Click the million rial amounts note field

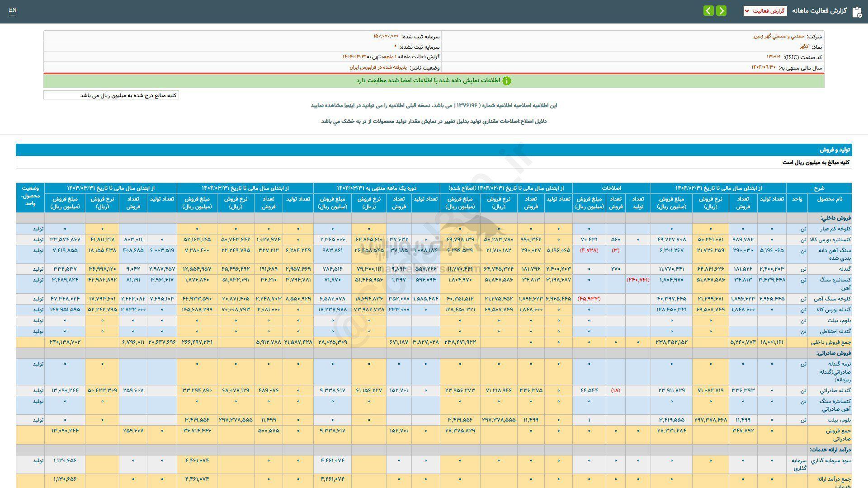click(x=111, y=95)
